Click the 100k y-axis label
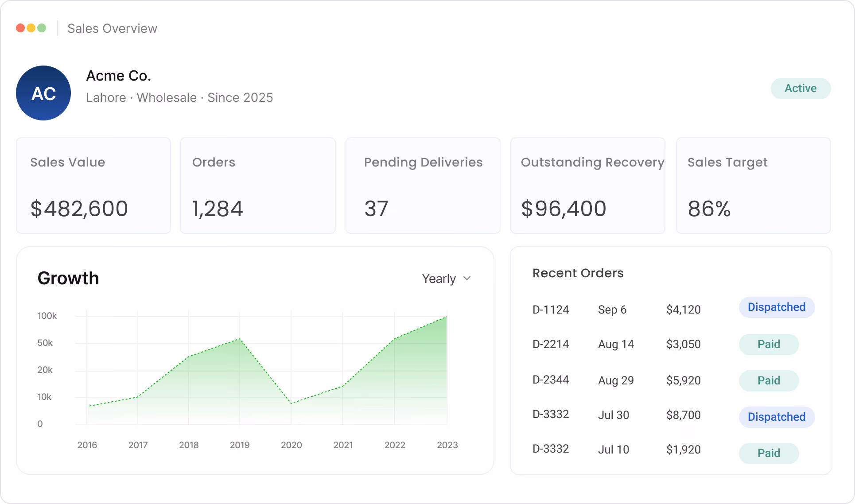Screen dimensions: 855x504 coord(47,316)
